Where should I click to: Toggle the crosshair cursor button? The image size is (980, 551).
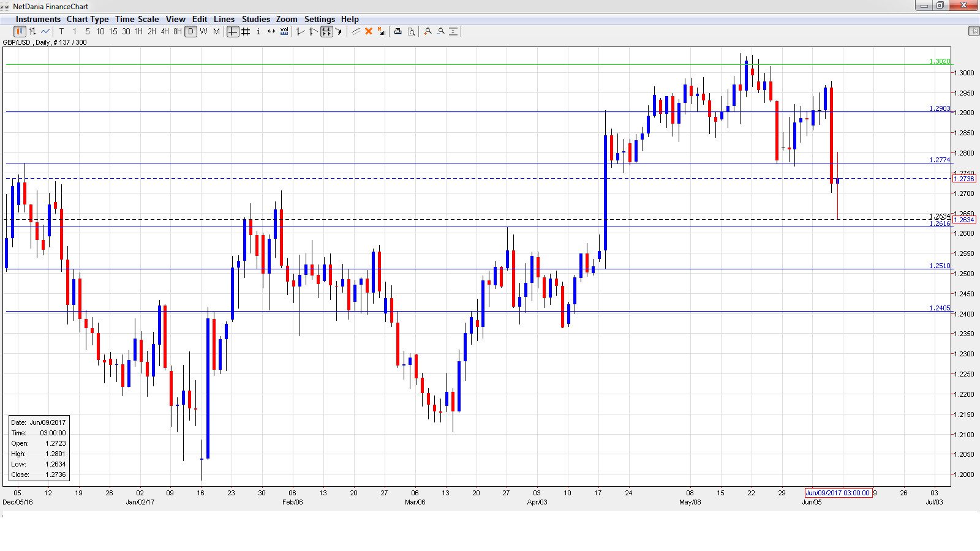pos(233,31)
